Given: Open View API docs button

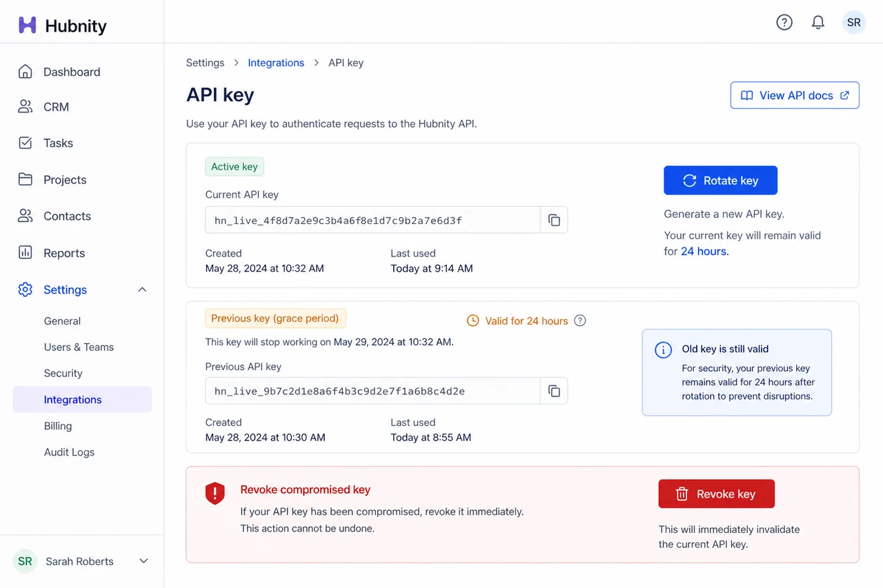Looking at the screenshot, I should [x=795, y=96].
